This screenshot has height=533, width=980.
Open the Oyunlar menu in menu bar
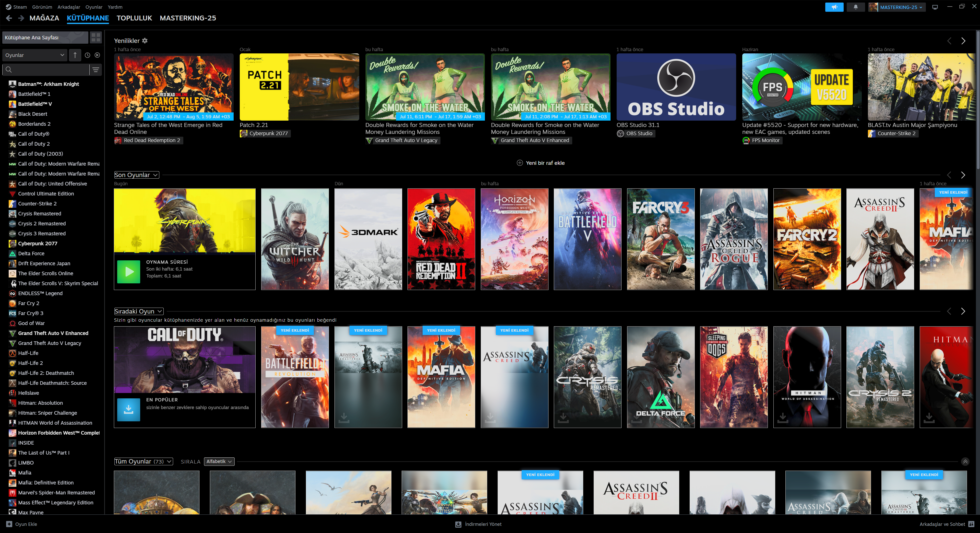click(x=94, y=7)
